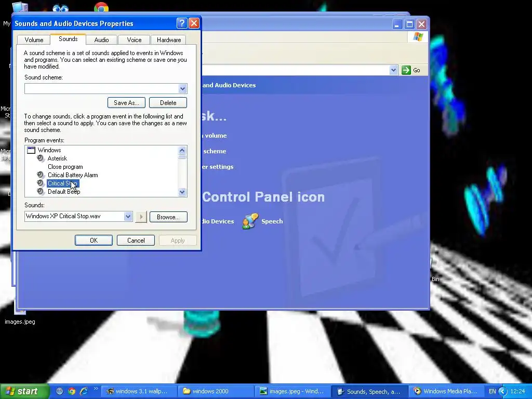The width and height of the screenshot is (532, 399).
Task: Confirm with the OK button
Action: pyautogui.click(x=94, y=240)
